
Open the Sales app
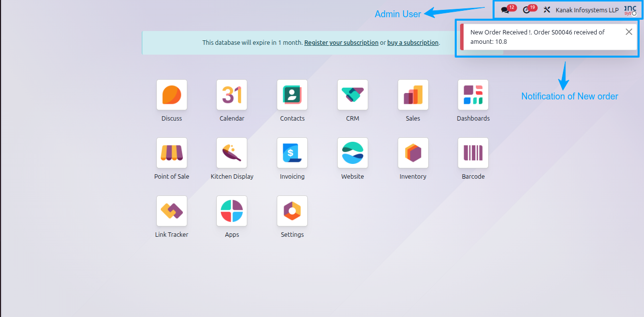[x=413, y=95]
